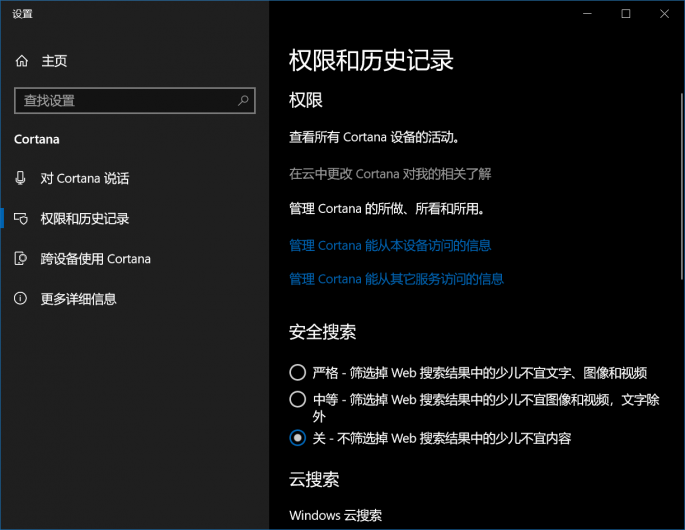The width and height of the screenshot is (685, 530).
Task: Click the 云搜索 section heading
Action: (x=314, y=480)
